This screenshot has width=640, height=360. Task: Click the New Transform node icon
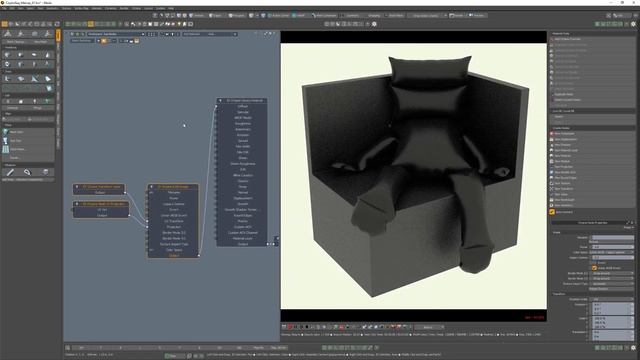tap(552, 189)
